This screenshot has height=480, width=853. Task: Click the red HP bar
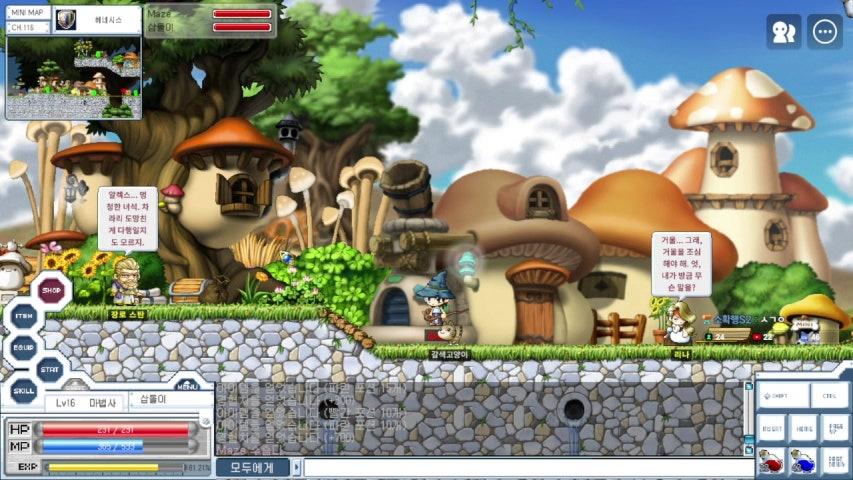pyautogui.click(x=115, y=430)
